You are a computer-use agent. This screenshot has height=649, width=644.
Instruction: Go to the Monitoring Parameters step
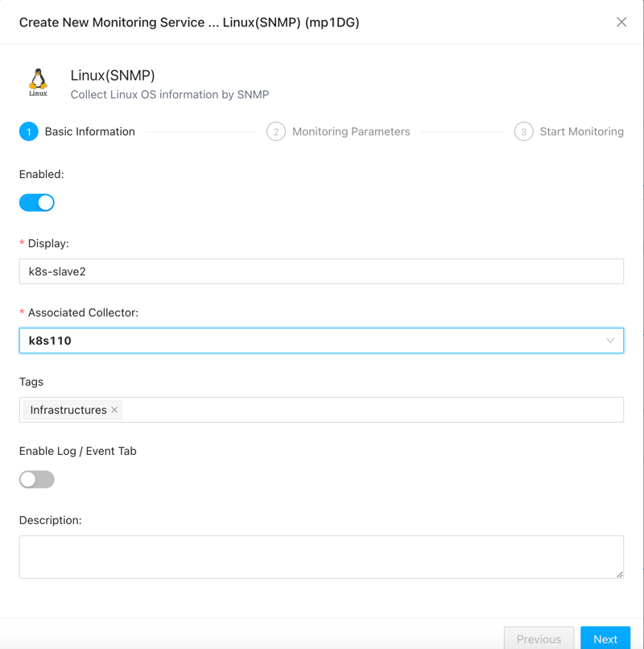pos(351,131)
